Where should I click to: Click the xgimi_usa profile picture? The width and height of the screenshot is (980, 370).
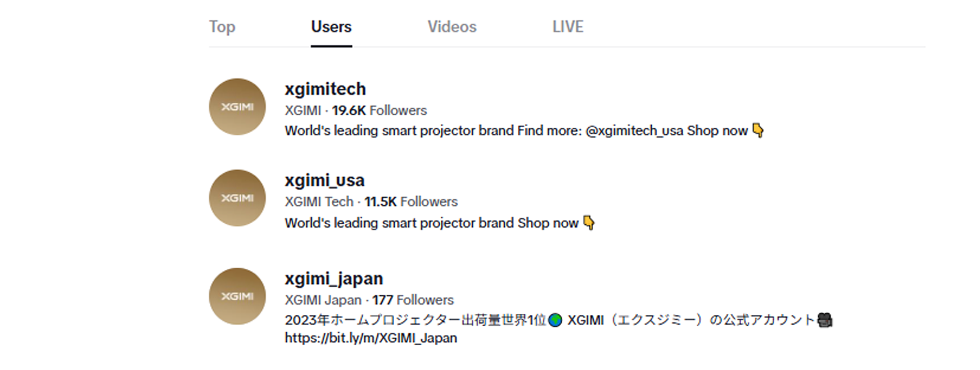tap(237, 198)
